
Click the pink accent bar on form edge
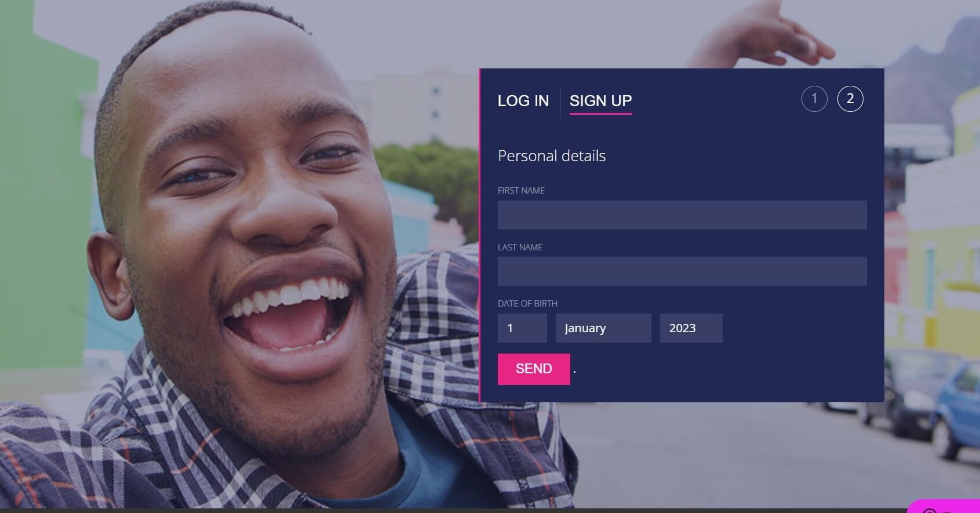(480, 235)
